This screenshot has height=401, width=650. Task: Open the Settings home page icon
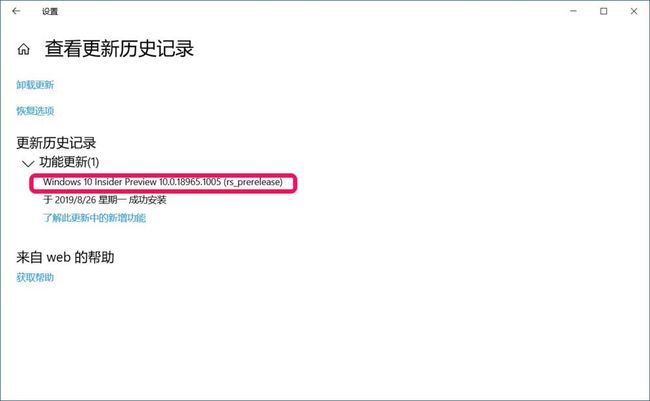pyautogui.click(x=24, y=49)
